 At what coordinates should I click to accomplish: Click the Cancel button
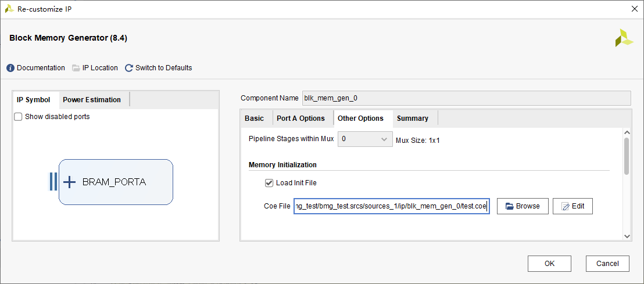607,264
